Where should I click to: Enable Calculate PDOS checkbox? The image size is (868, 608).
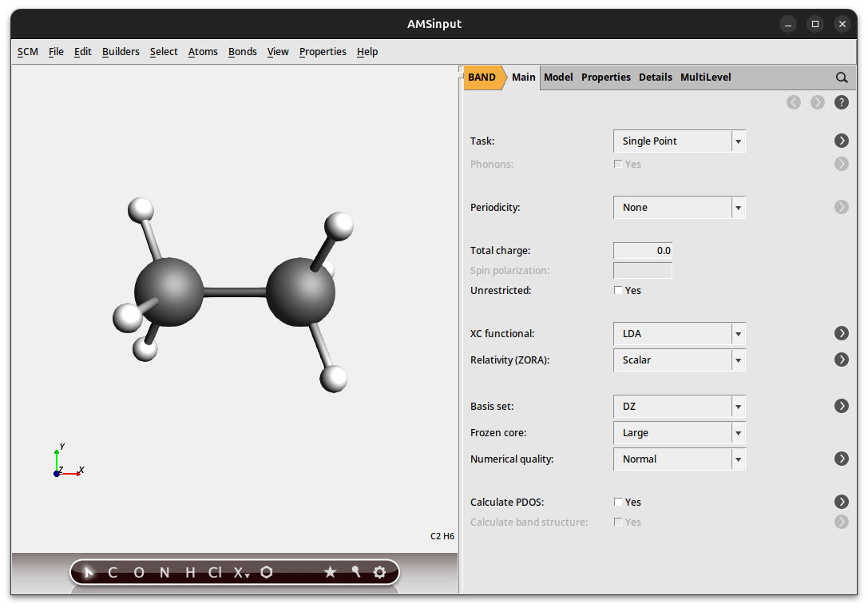618,503
